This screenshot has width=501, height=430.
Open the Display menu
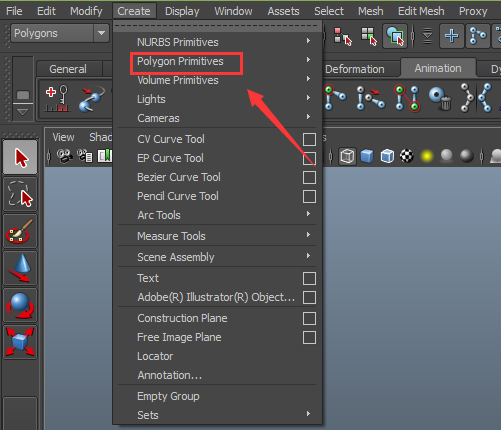coord(182,11)
